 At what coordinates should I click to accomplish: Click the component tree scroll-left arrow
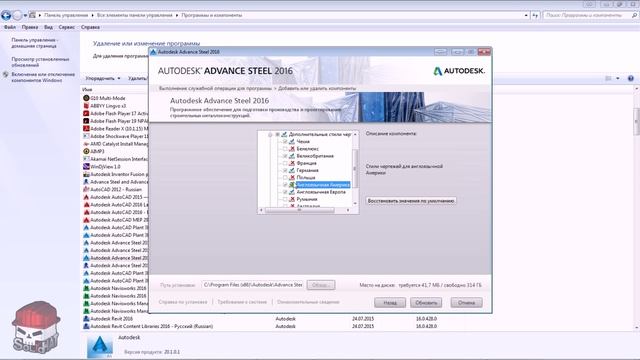pos(261,210)
